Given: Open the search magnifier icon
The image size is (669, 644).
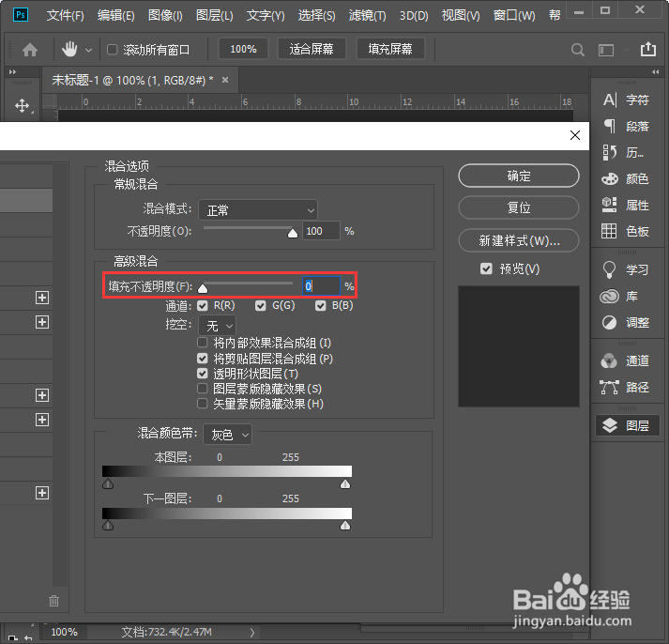Looking at the screenshot, I should coord(578,50).
